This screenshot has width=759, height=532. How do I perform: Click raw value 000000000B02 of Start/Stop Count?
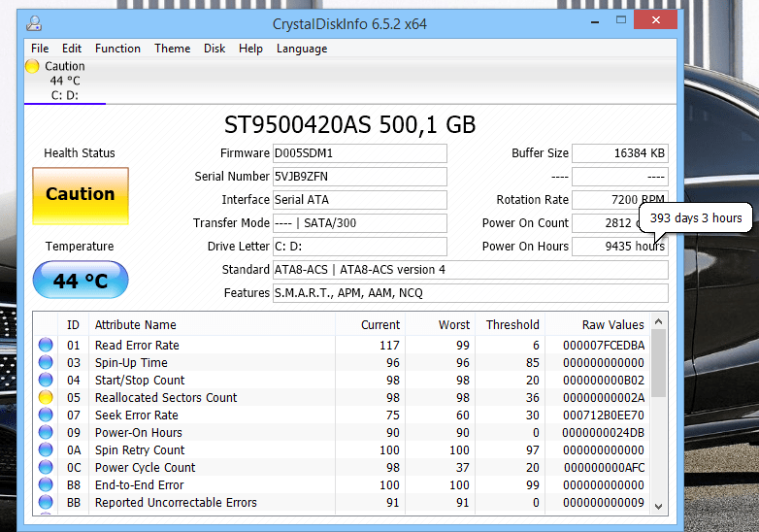coord(604,381)
